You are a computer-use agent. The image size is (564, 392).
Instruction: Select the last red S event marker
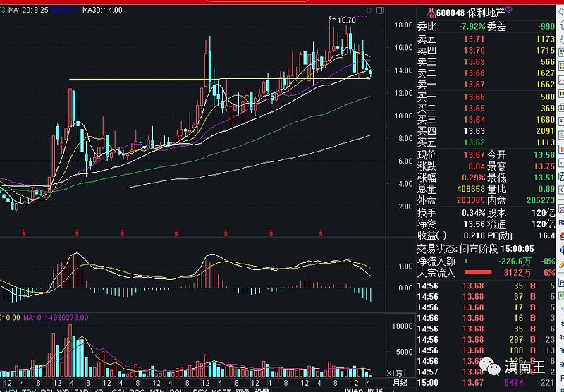pos(320,233)
